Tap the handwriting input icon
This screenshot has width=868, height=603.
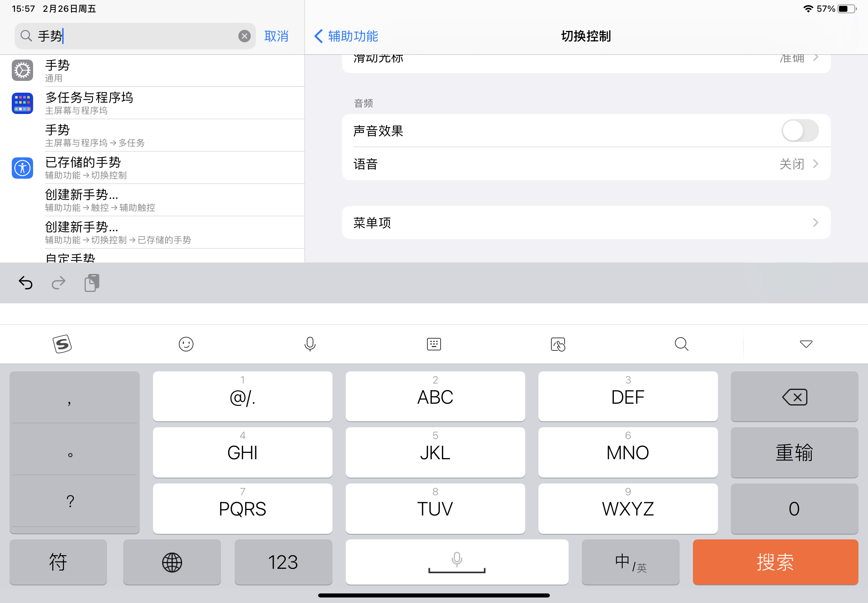(558, 344)
